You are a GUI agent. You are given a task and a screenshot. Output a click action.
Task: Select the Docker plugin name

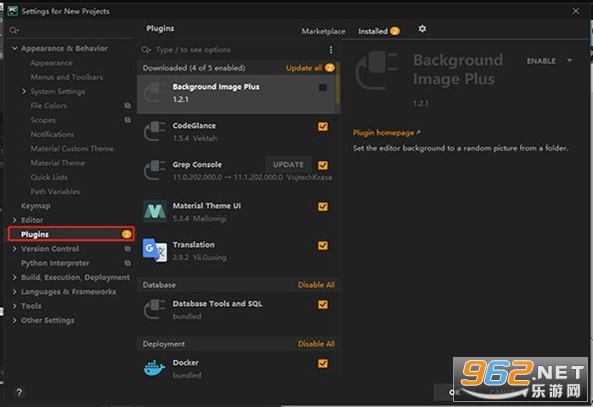tap(185, 363)
